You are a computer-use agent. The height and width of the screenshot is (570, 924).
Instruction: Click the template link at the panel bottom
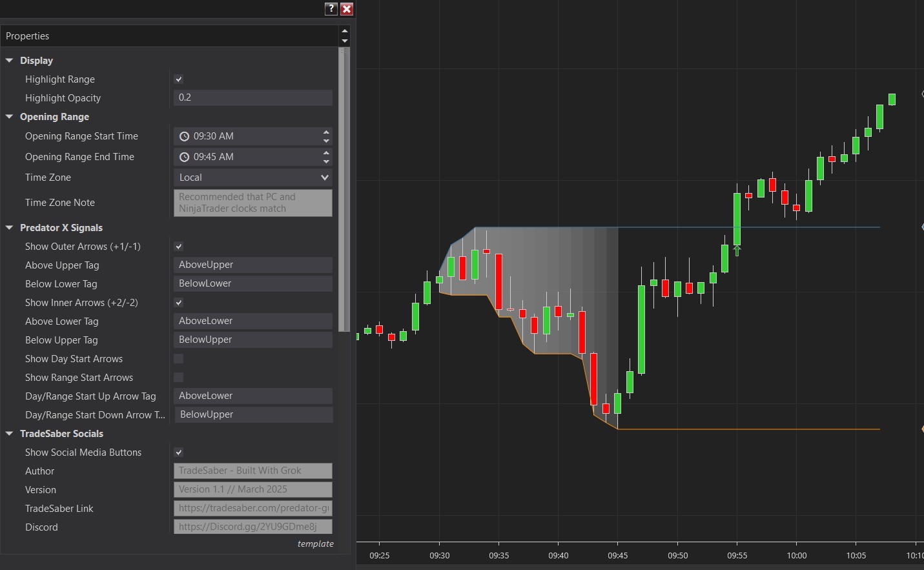pyautogui.click(x=315, y=544)
